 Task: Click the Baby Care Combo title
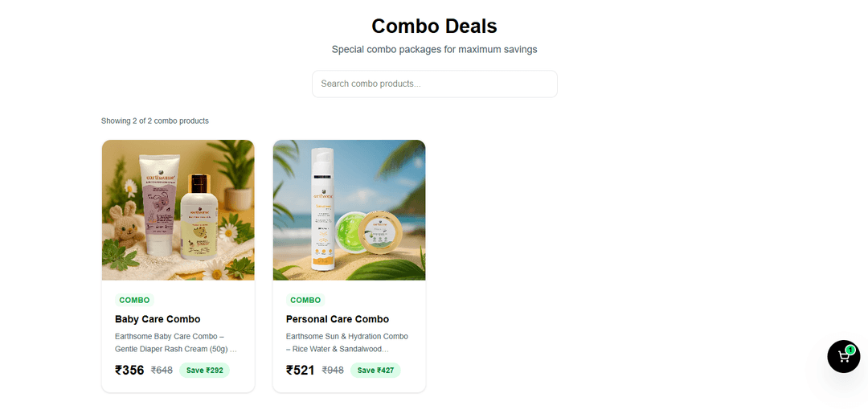(158, 319)
